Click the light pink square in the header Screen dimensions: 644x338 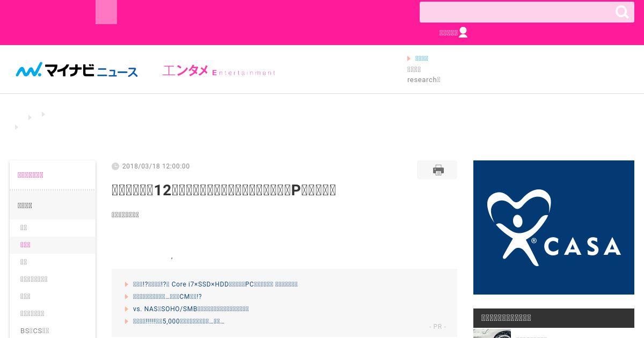pos(106,12)
